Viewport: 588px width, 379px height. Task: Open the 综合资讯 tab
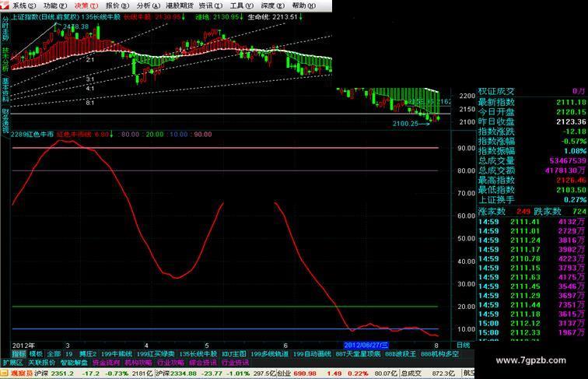pyautogui.click(x=203, y=363)
